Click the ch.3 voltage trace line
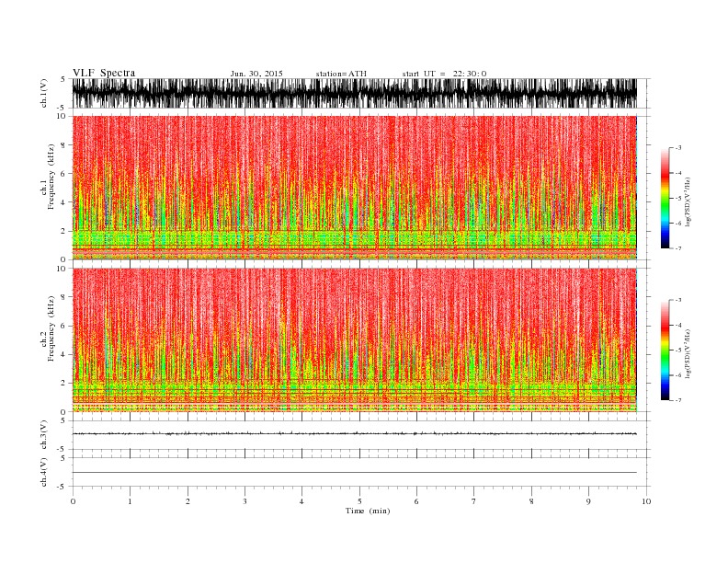 [x=354, y=433]
